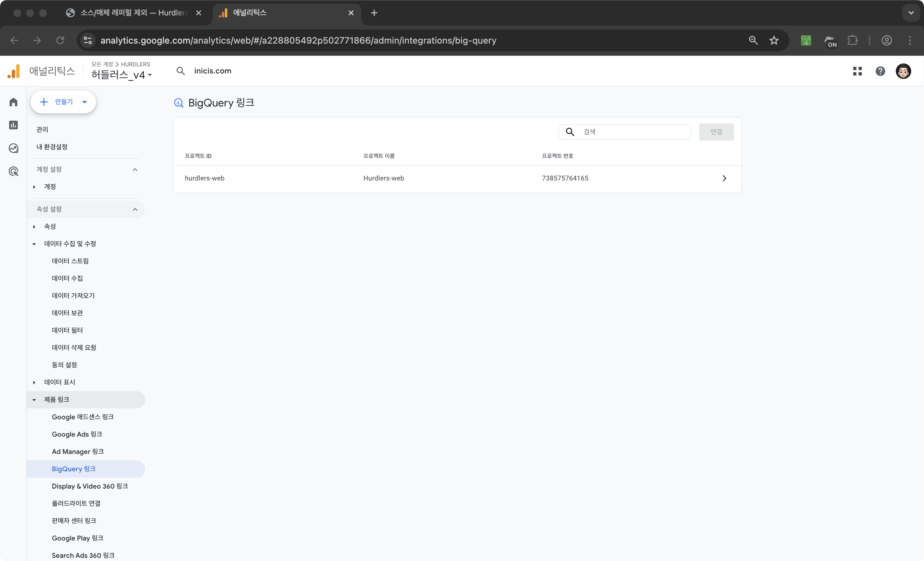924x561 pixels.
Task: Open the Extensions puzzle icon
Action: point(852,40)
